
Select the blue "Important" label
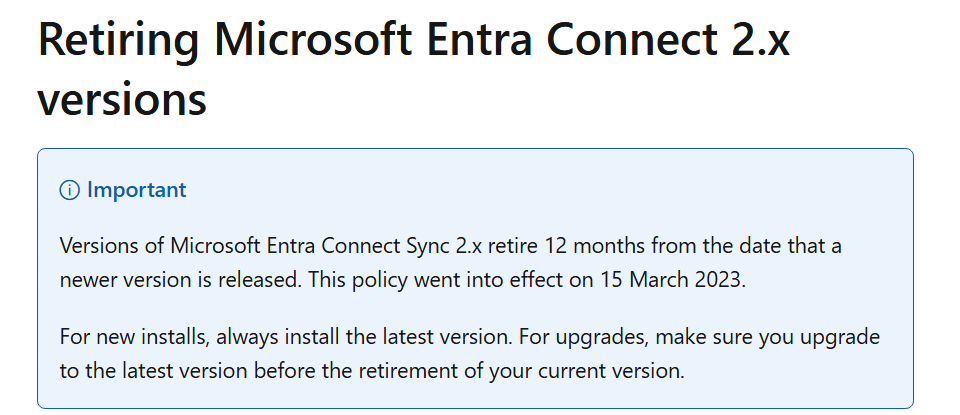(137, 190)
